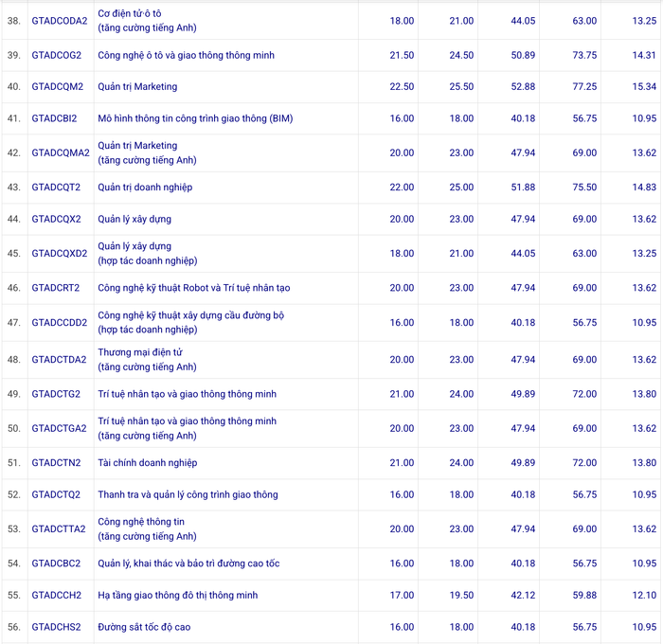This screenshot has width=663, height=644.
Task: Select 'Công nghệ kỹ thuật xây dựng cầu đường bộ'
Action: click(191, 315)
